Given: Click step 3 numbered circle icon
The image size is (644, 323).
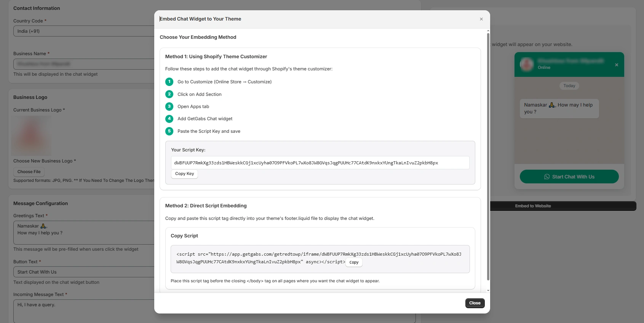Looking at the screenshot, I should [169, 107].
